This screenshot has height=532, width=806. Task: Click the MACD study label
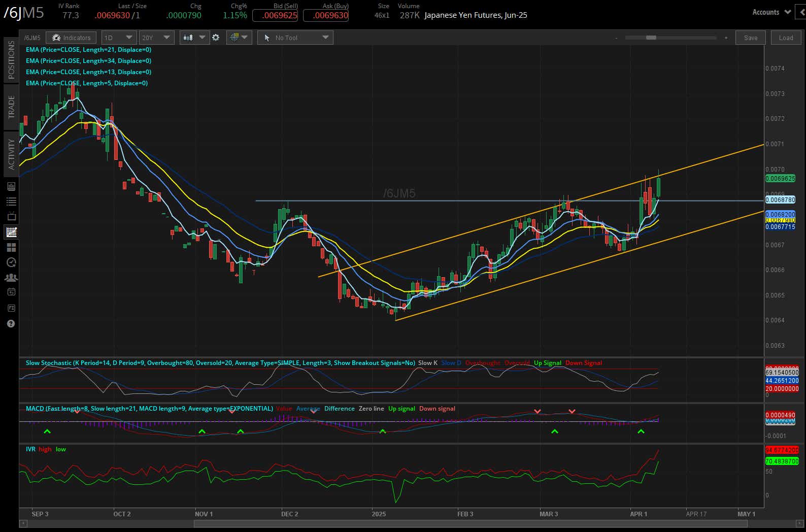tap(149, 409)
